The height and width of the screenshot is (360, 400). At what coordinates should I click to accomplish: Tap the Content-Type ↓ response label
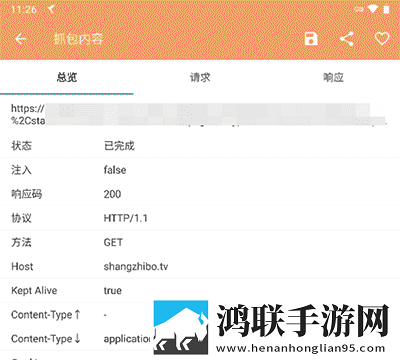(46, 339)
